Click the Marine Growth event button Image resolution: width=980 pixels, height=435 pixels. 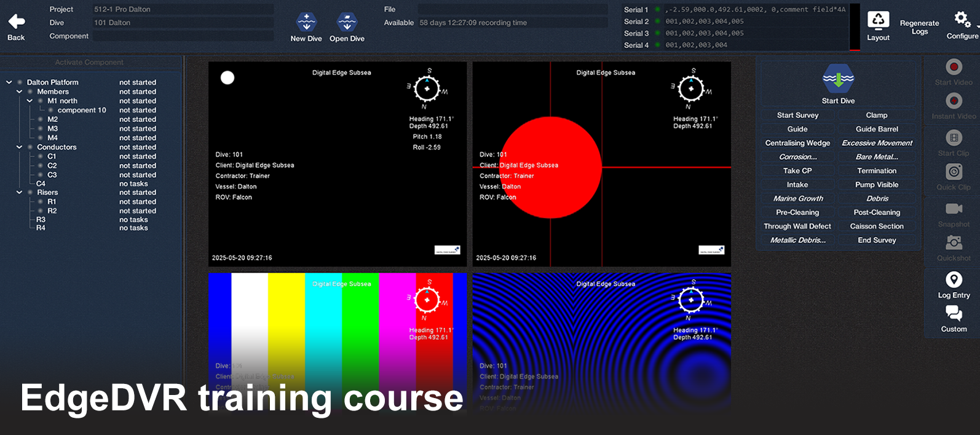pyautogui.click(x=797, y=199)
